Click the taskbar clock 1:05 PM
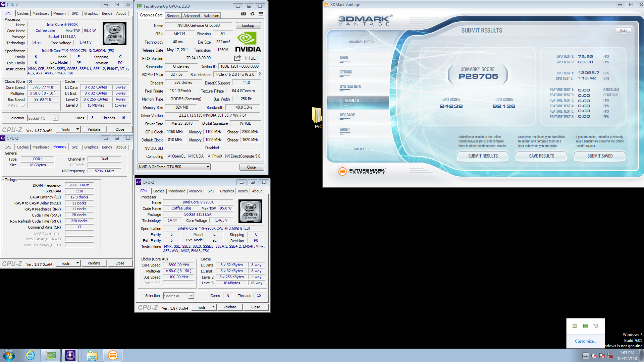644x362 pixels. click(x=627, y=353)
